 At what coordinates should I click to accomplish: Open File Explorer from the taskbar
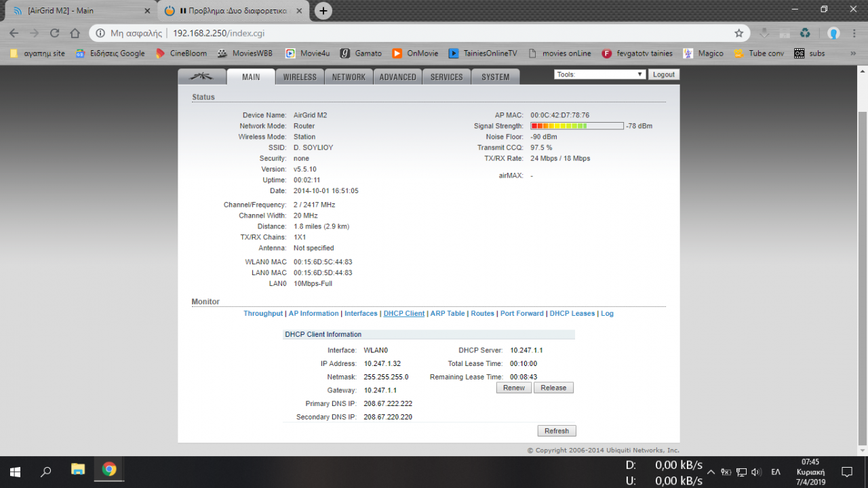click(78, 469)
